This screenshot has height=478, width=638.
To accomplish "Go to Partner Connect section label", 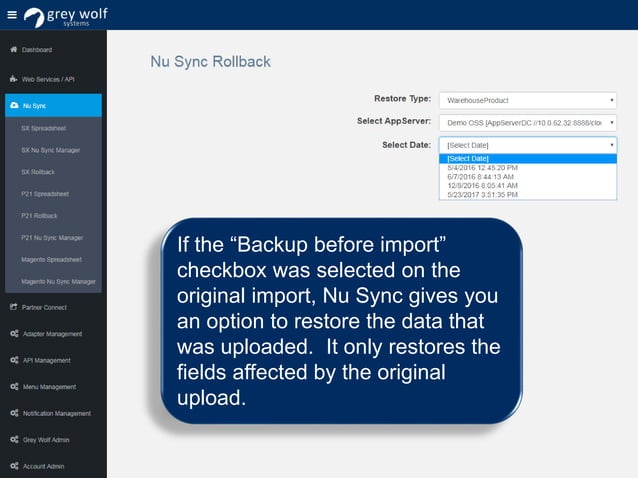I will (44, 308).
